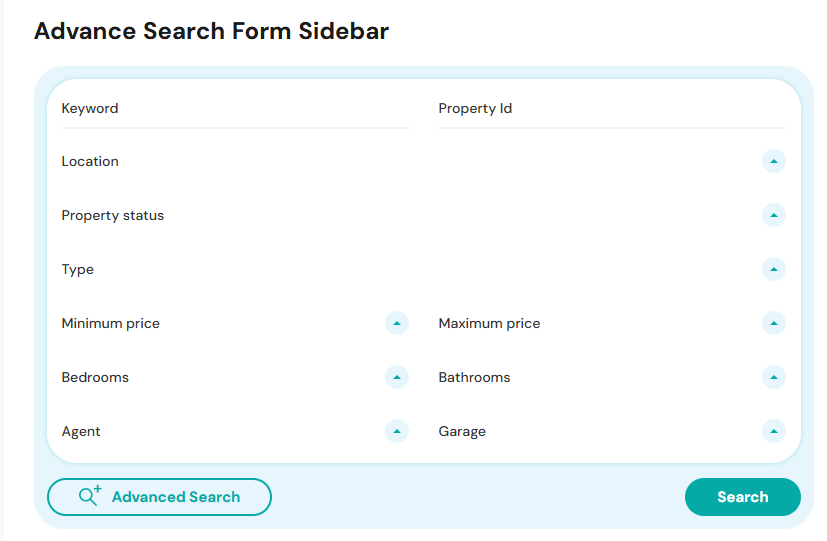Open the Location dropdown
Screen dimensions: 827x541
(x=424, y=161)
